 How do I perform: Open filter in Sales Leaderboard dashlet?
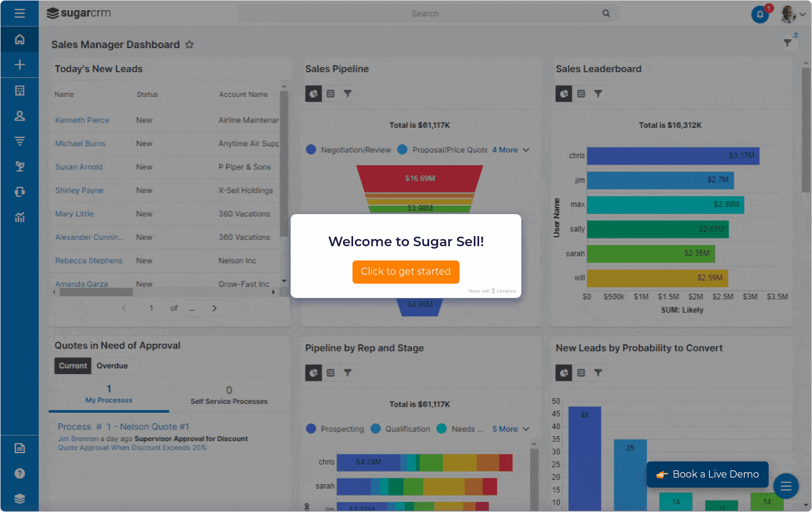click(x=599, y=93)
